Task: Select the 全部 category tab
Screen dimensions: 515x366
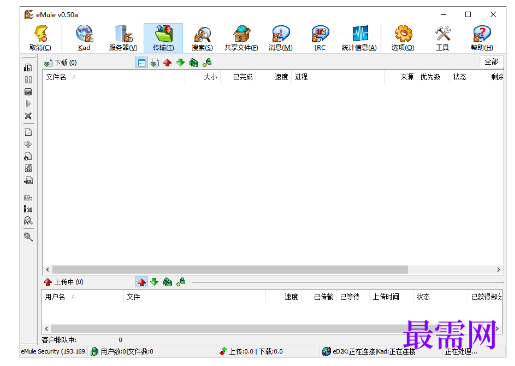Action: coord(491,62)
